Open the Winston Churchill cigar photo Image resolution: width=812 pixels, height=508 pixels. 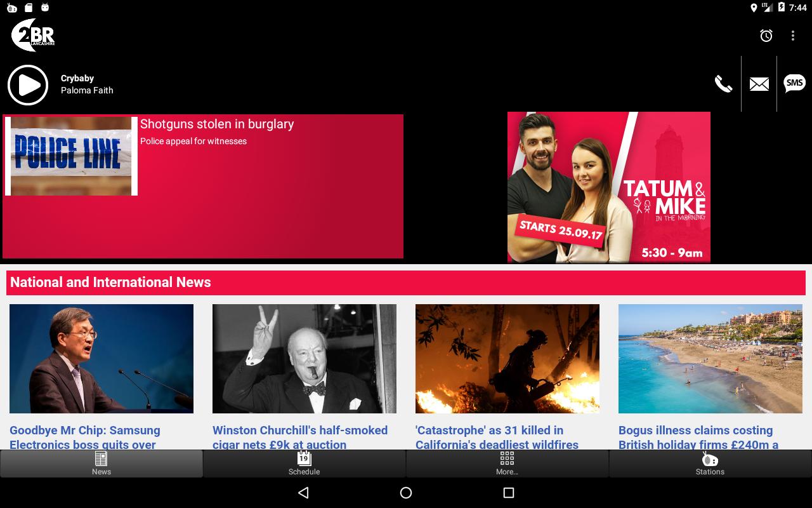tap(304, 359)
